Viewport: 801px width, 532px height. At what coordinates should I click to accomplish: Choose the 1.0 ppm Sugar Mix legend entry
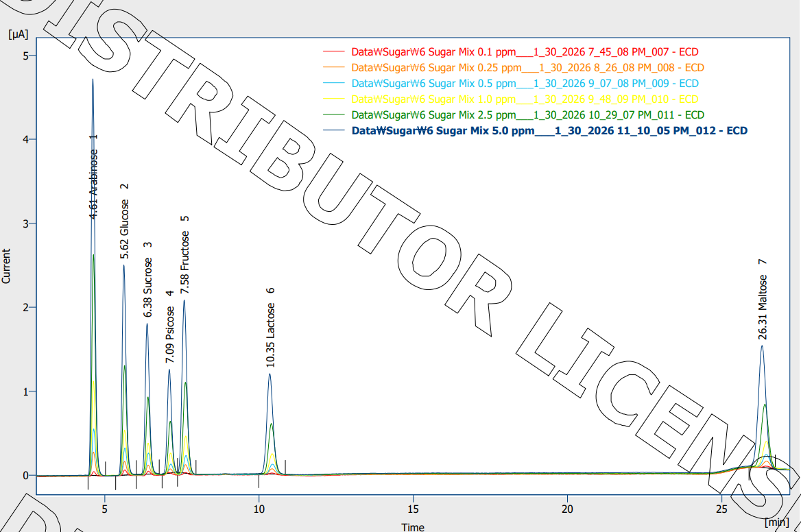click(x=525, y=99)
